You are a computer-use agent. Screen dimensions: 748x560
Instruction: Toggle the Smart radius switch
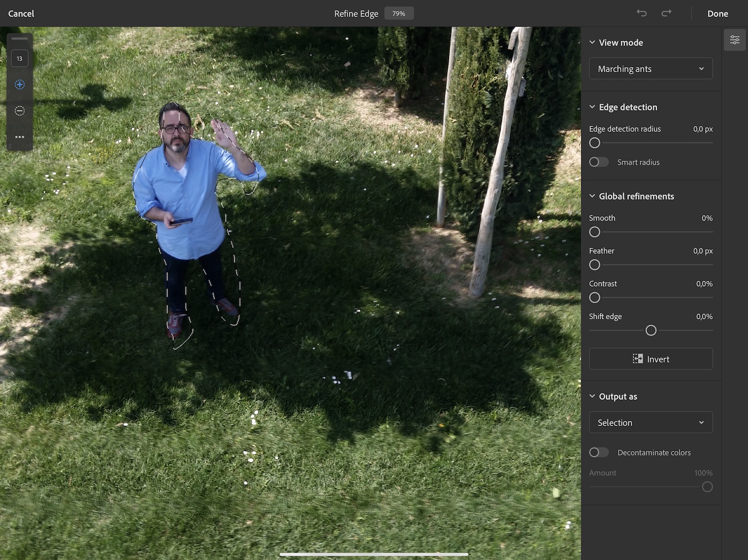tap(598, 162)
